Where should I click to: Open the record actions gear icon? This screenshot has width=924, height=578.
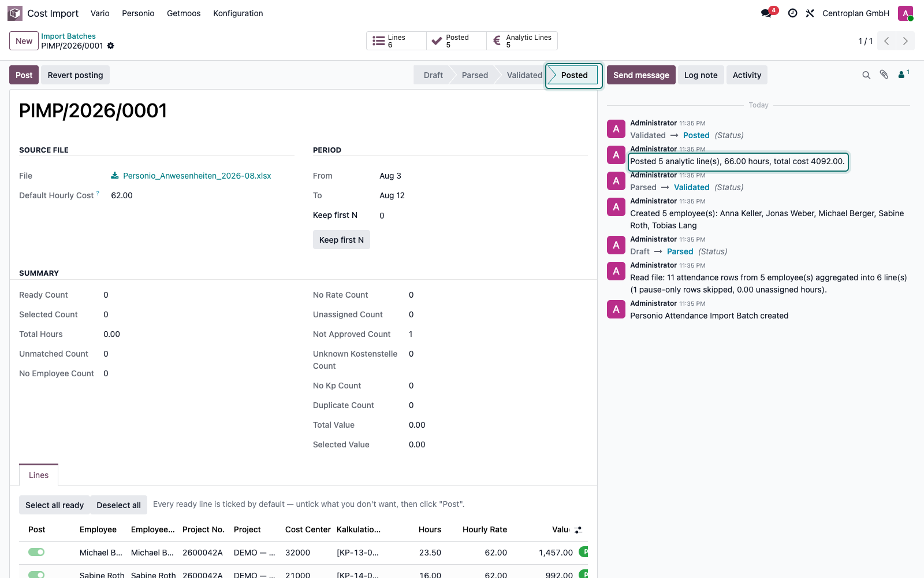[111, 46]
